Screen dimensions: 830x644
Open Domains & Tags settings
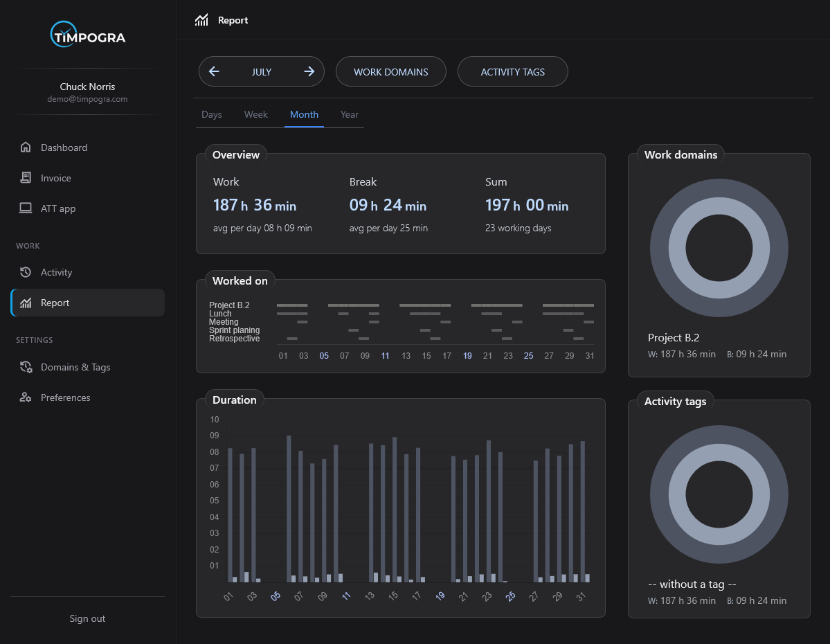tap(87, 367)
